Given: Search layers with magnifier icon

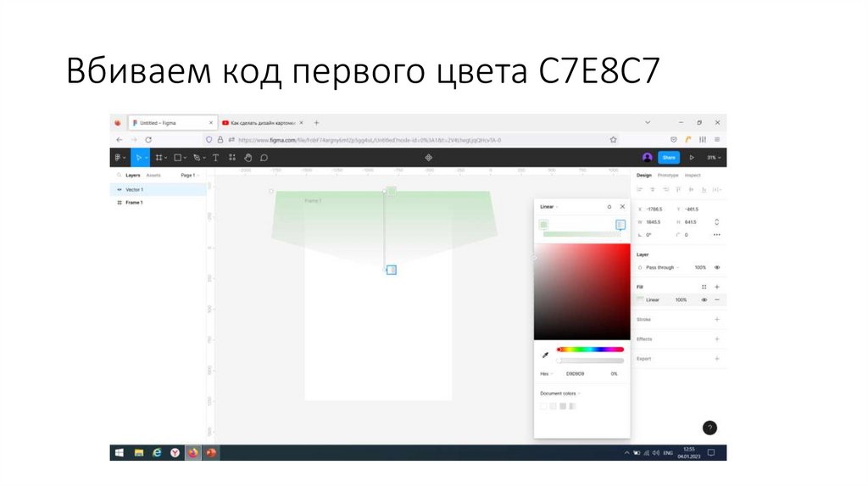Looking at the screenshot, I should coord(119,175).
